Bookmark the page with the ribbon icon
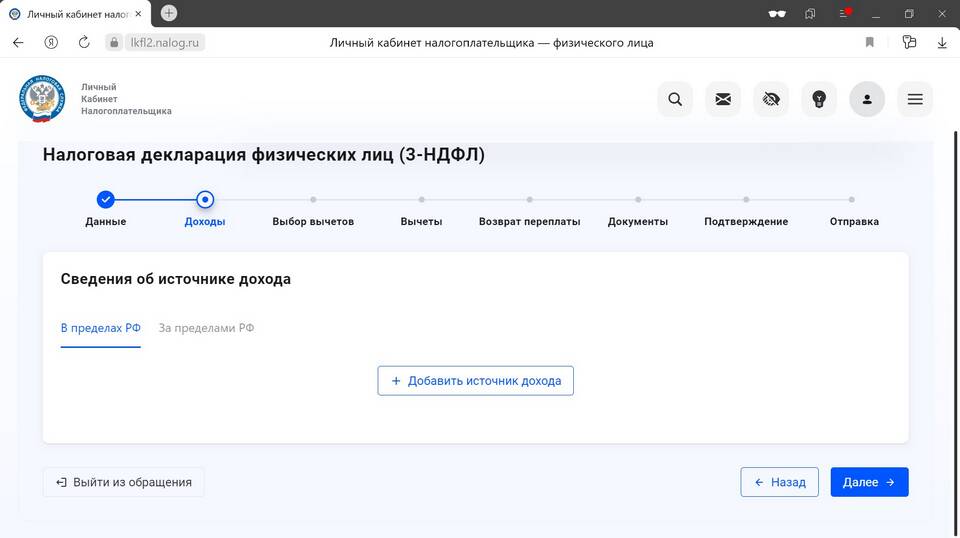960x538 pixels. click(869, 42)
